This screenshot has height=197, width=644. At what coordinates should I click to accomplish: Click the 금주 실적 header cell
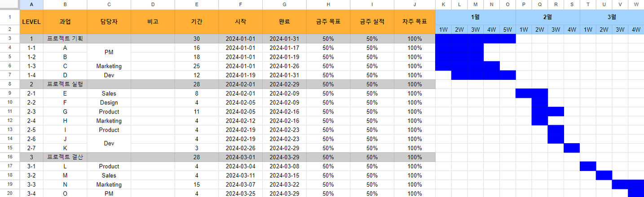pyautogui.click(x=372, y=22)
